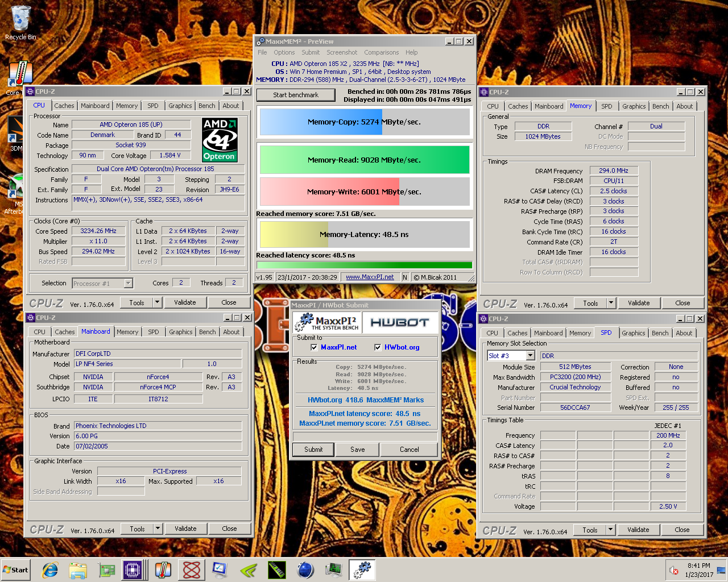Click the DRAM Frequency value 294.0 MHz
The width and height of the screenshot is (728, 582).
[x=614, y=171]
